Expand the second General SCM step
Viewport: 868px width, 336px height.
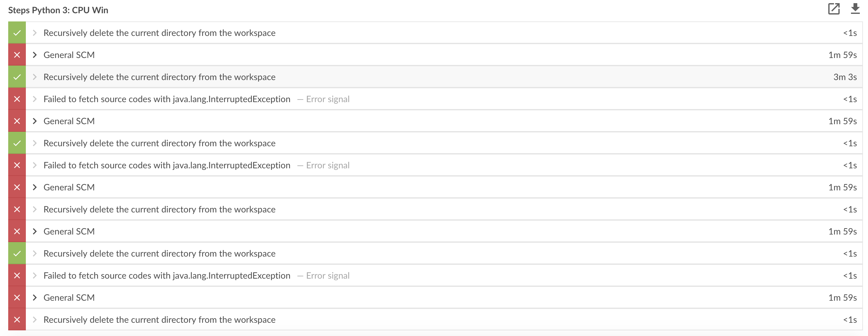35,121
